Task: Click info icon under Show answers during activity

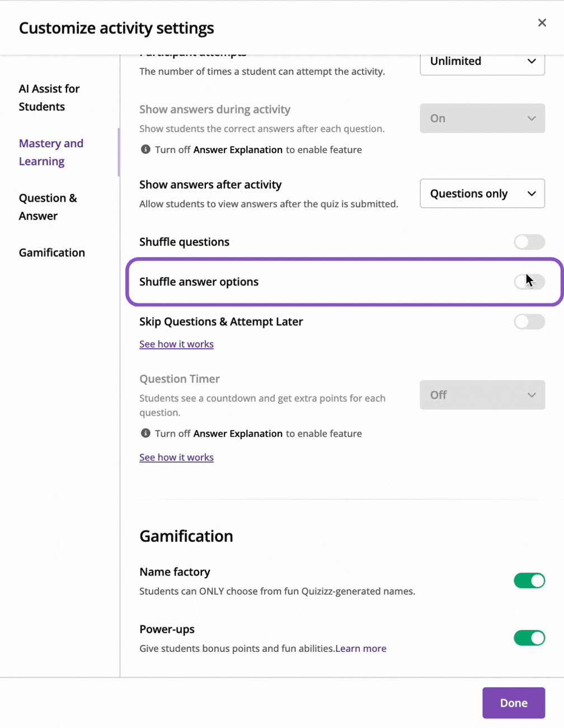Action: (145, 150)
